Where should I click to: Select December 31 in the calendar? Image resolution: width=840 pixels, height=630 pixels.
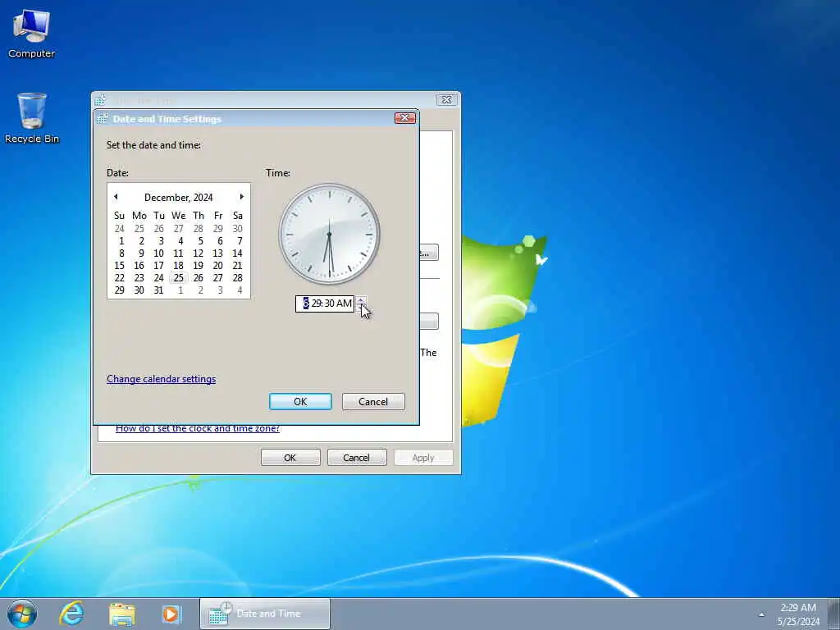click(158, 290)
